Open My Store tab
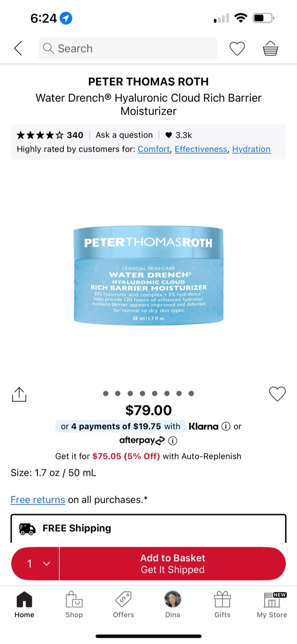 (272, 605)
